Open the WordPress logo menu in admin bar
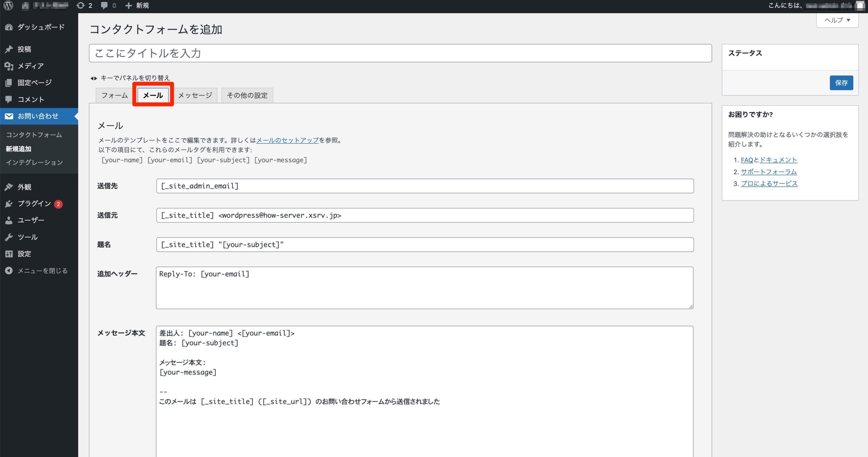The height and width of the screenshot is (457, 868). [x=8, y=5]
